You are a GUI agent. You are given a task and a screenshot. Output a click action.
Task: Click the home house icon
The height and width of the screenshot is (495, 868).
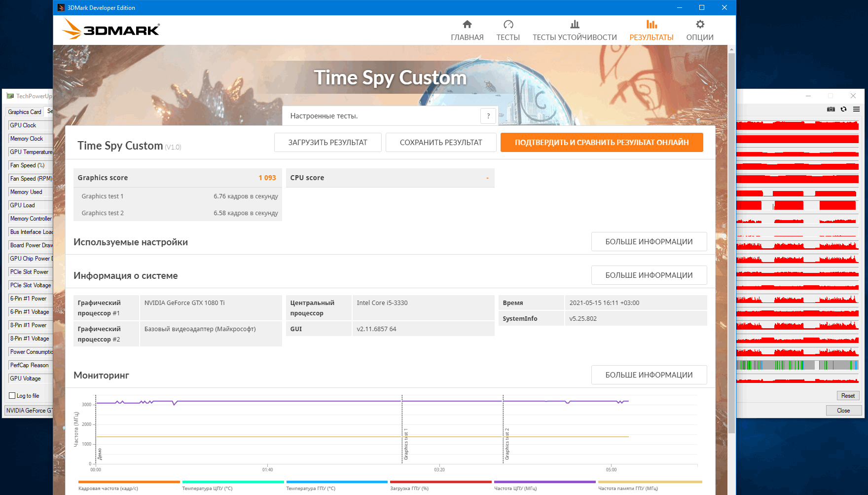467,24
